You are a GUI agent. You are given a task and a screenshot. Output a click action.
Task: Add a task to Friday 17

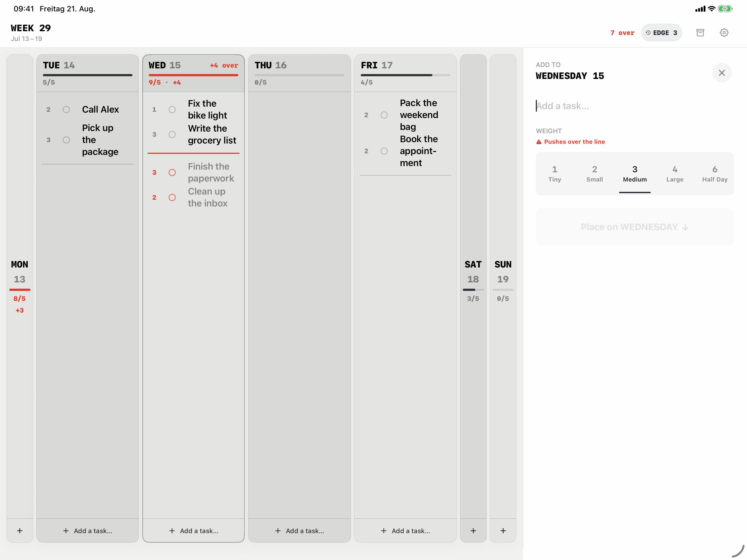tap(405, 531)
